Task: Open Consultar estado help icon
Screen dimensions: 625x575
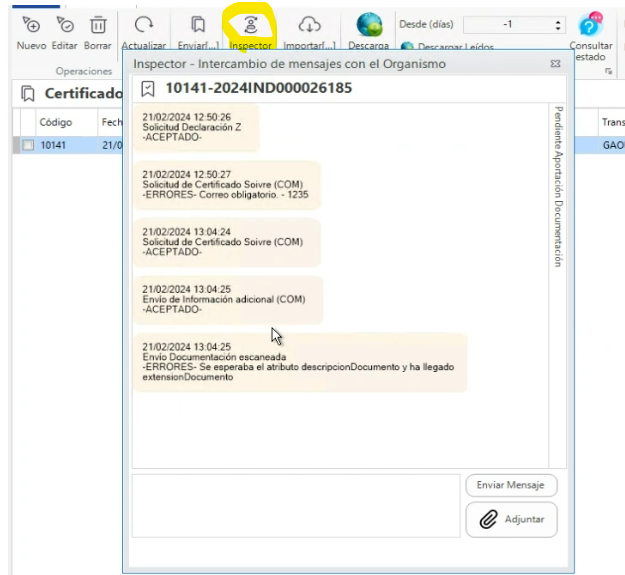Action: click(591, 27)
